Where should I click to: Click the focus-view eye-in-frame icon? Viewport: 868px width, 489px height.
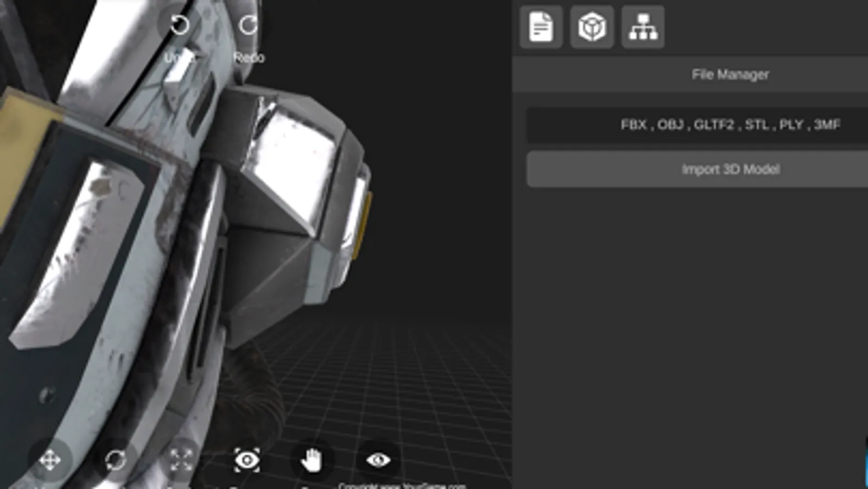point(247,461)
